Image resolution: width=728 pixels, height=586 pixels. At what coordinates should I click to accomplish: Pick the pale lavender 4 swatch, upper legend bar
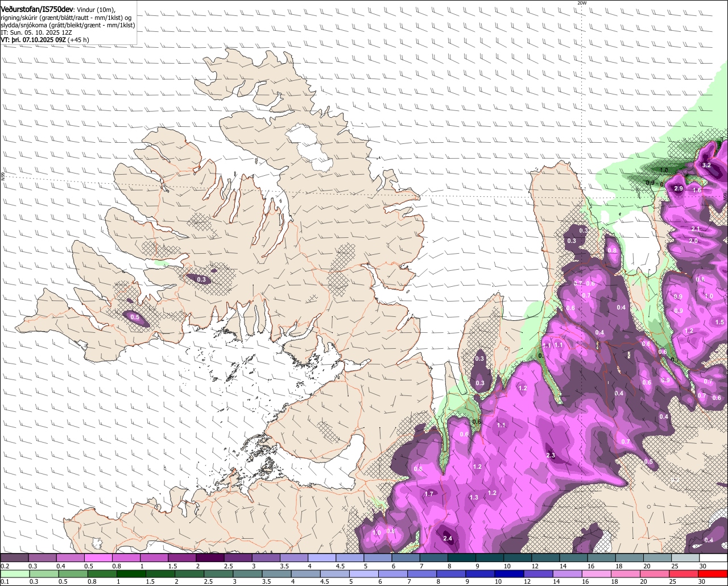[322, 558]
